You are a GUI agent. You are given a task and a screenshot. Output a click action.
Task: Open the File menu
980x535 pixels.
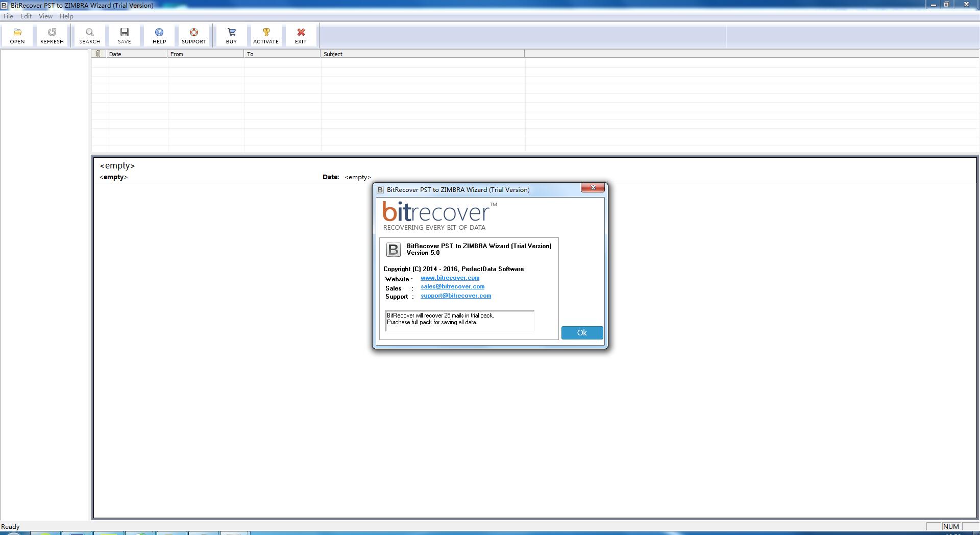point(8,16)
